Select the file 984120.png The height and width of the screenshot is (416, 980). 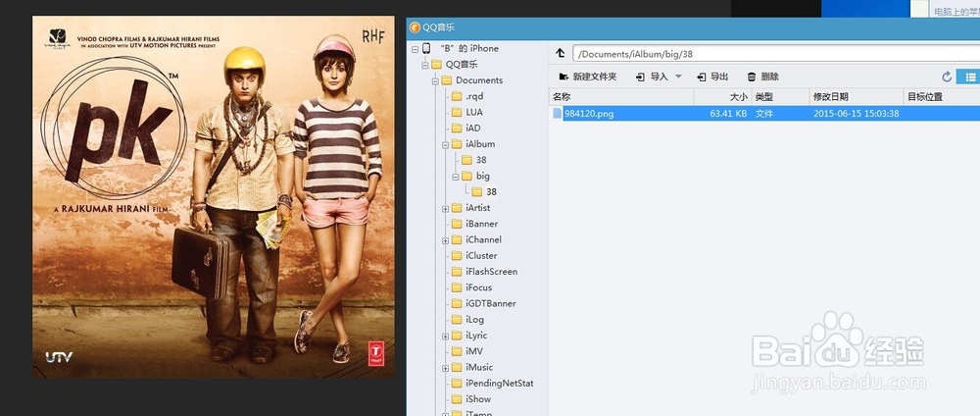click(589, 113)
